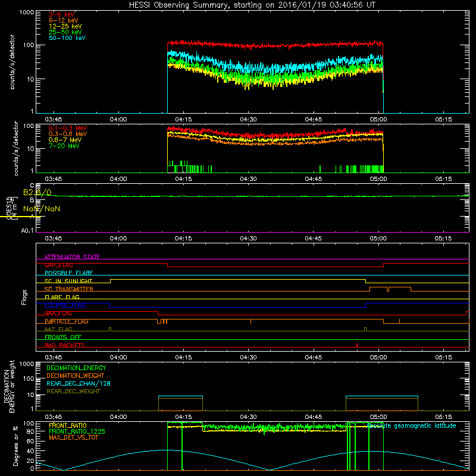Click the 1000 label on top plot axis
This screenshot has height=476, width=476.
(27, 12)
